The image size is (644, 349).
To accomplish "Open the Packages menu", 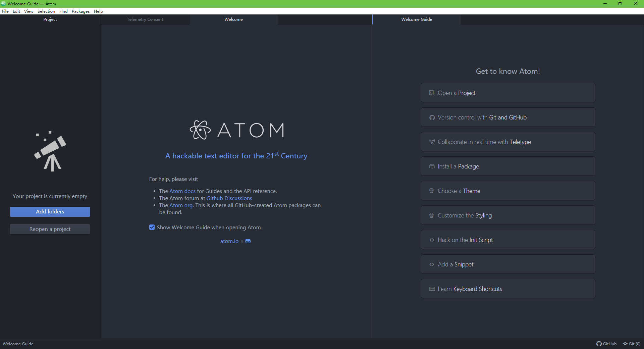I will click(80, 11).
